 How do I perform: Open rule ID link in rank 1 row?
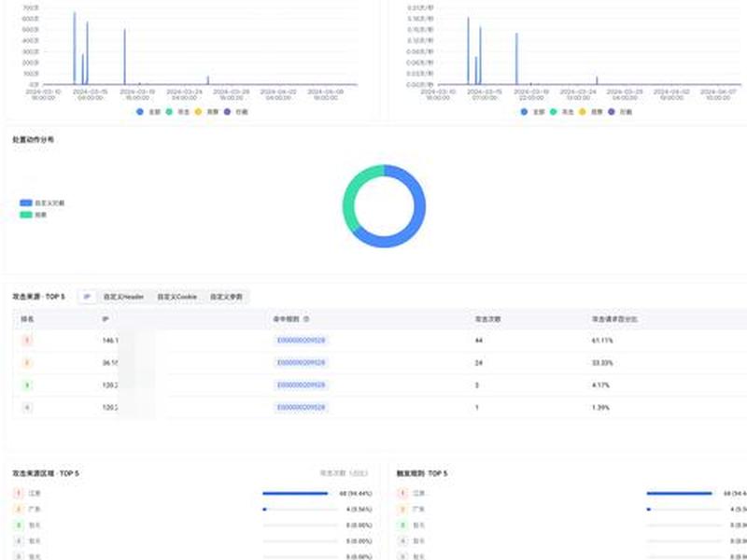(301, 341)
